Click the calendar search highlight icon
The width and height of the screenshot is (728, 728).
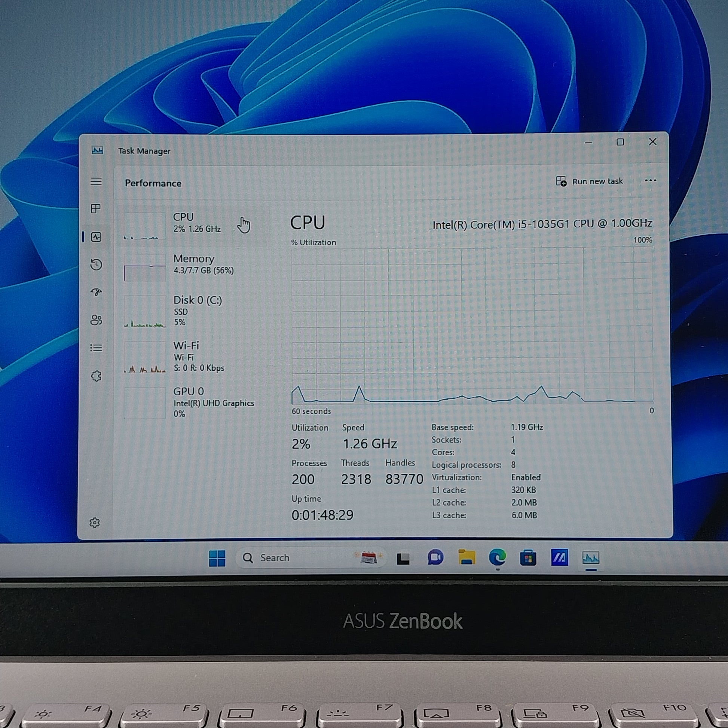coord(369,558)
